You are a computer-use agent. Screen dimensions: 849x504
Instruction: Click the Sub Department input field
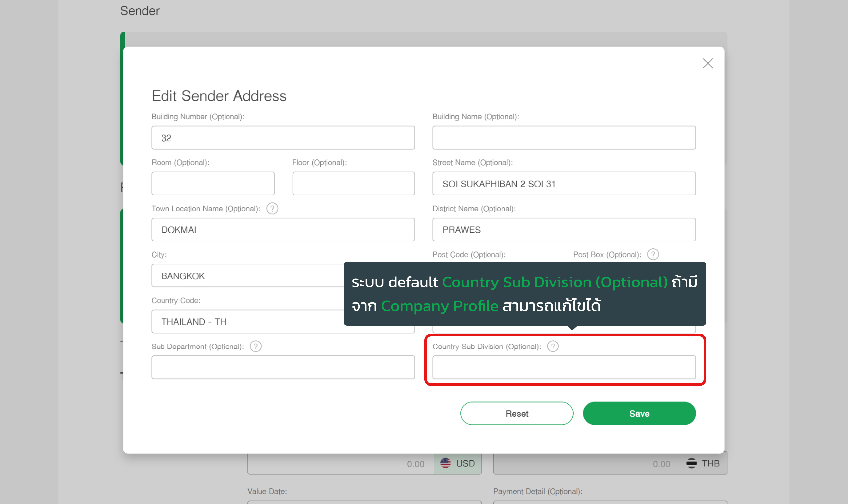pyautogui.click(x=283, y=367)
